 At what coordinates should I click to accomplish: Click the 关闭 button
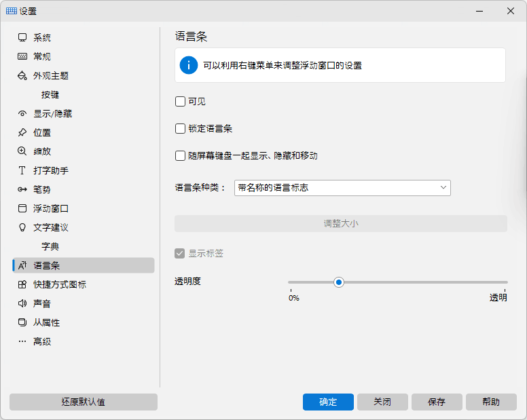(x=382, y=402)
